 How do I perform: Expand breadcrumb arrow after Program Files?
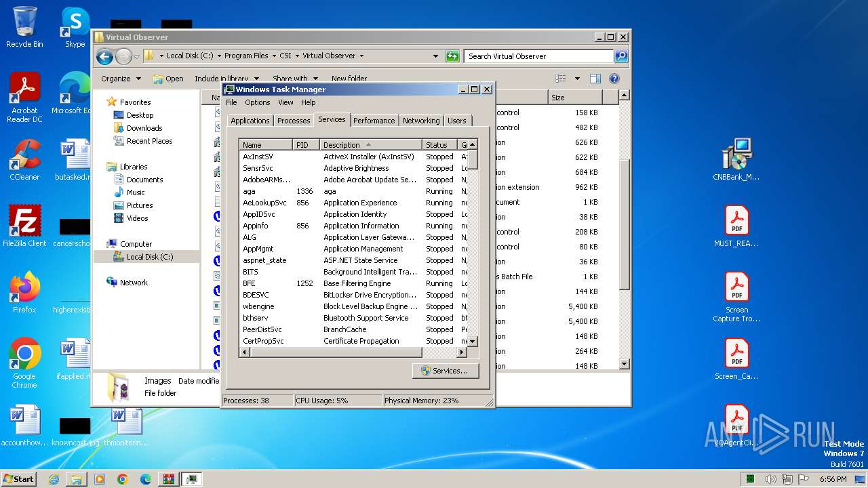click(x=274, y=56)
